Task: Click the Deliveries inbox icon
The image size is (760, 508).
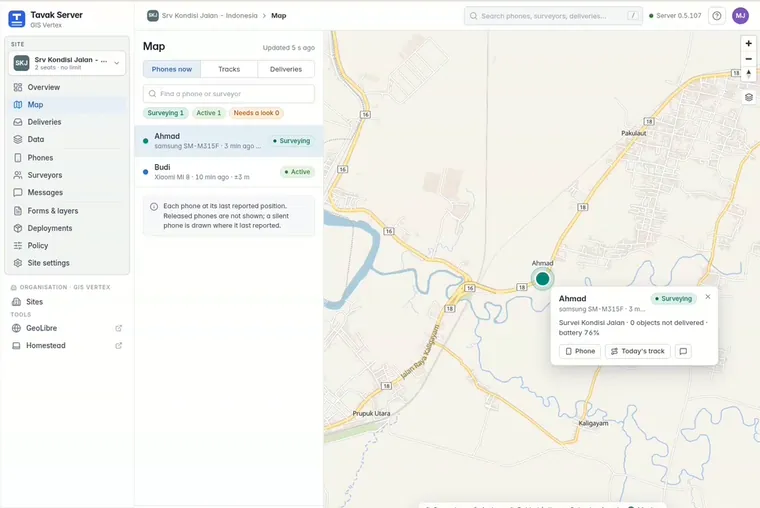Action: click(x=18, y=122)
